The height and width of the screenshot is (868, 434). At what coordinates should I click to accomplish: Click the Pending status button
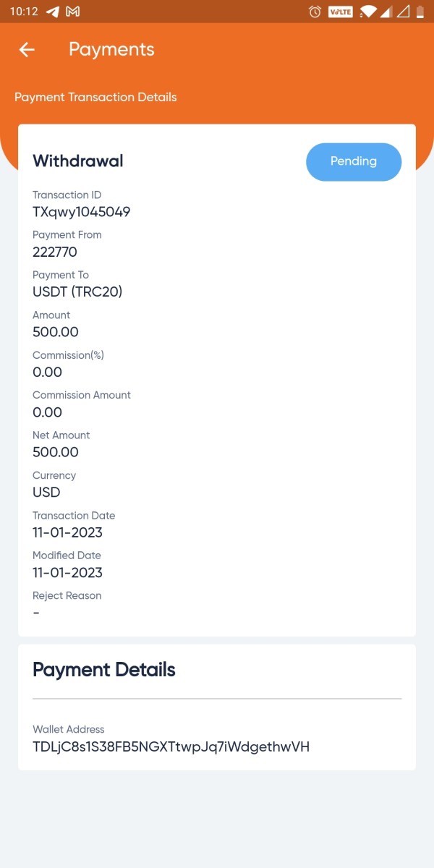353,161
